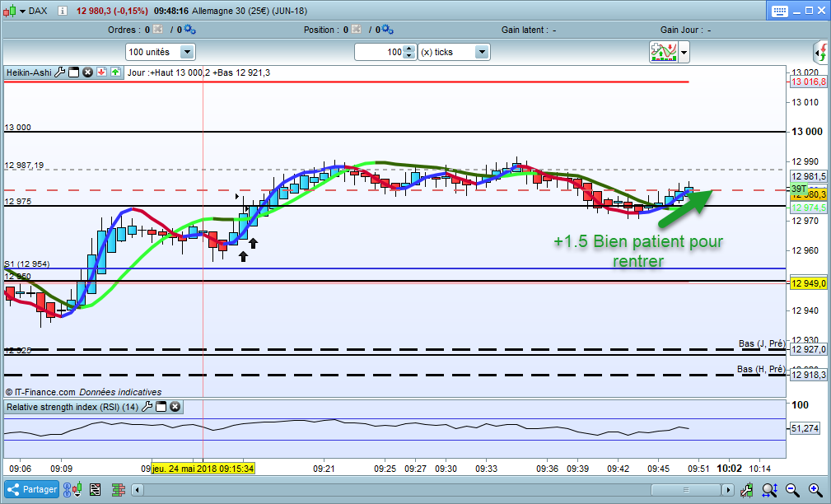831x504 pixels.
Task: Click the yellow 12 949,0 price label
Action: pyautogui.click(x=808, y=283)
